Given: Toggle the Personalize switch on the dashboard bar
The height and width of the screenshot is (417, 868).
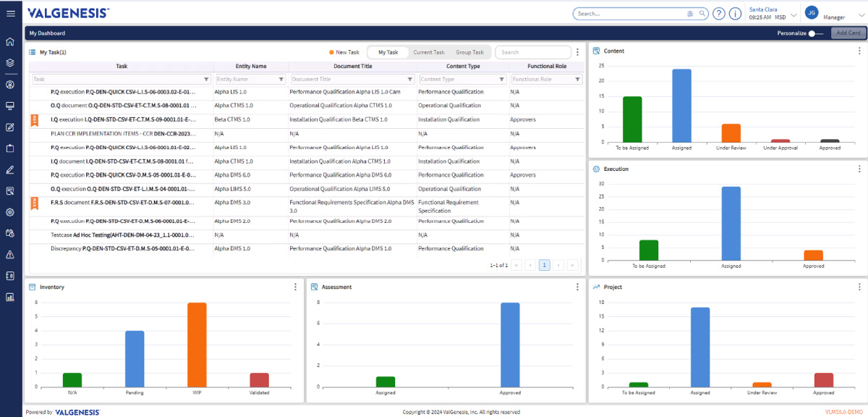Looking at the screenshot, I should [812, 33].
